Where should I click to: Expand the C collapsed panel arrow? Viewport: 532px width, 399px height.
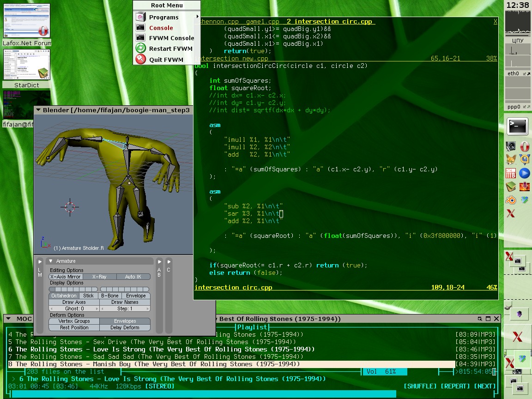coord(169,261)
